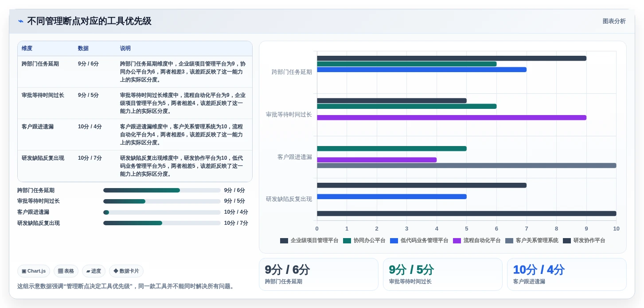This screenshot has width=644, height=308.
Task: Click the blue lightning icon beside the title
Action: [21, 21]
